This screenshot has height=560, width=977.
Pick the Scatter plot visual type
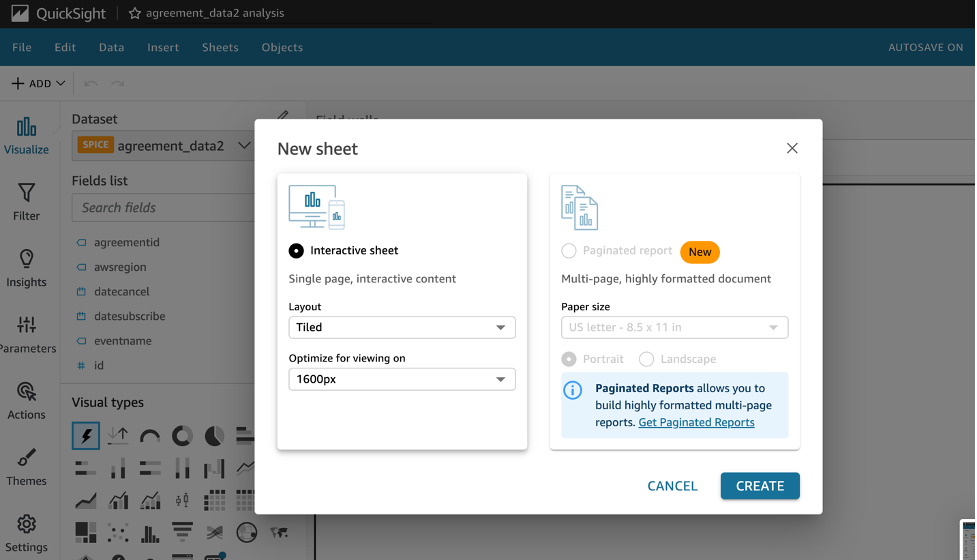(x=118, y=533)
